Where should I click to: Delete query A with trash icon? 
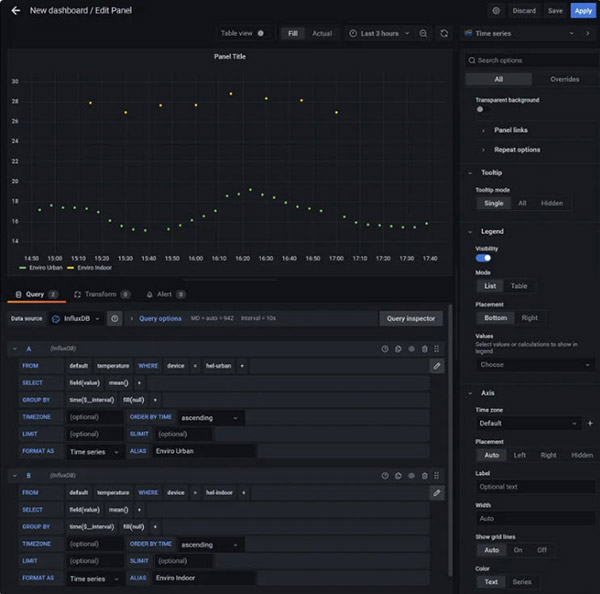pos(424,349)
